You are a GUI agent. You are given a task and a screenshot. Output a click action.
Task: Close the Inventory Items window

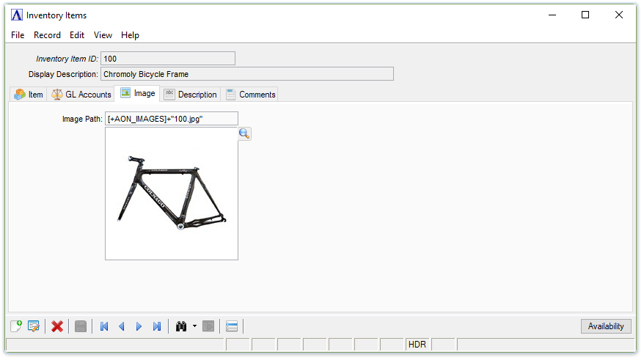tap(619, 15)
